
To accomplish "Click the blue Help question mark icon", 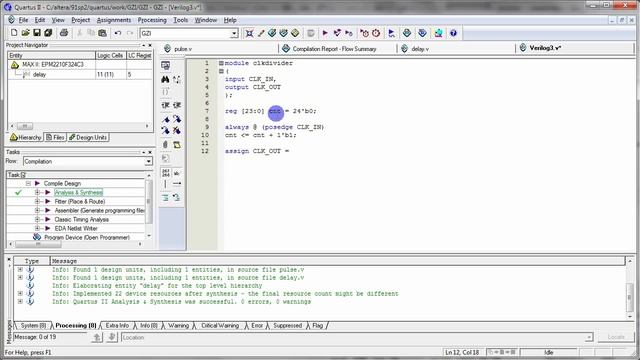I will (x=453, y=33).
